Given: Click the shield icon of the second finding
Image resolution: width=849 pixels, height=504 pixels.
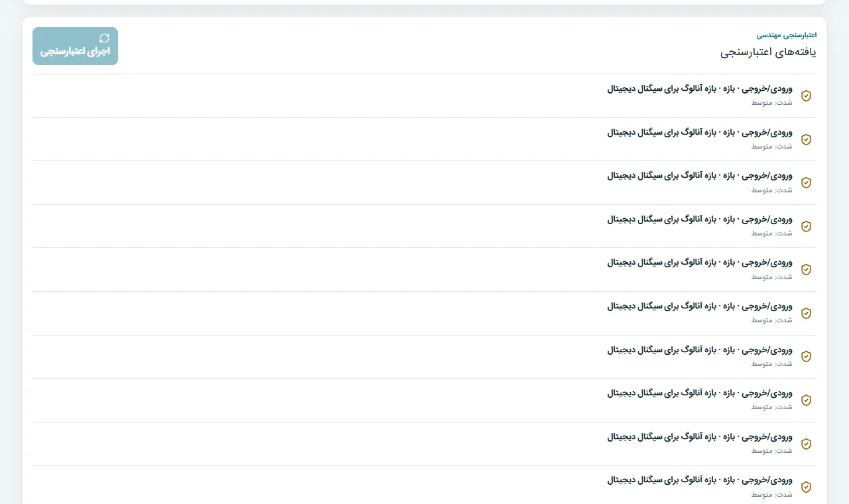Looking at the screenshot, I should [x=806, y=139].
